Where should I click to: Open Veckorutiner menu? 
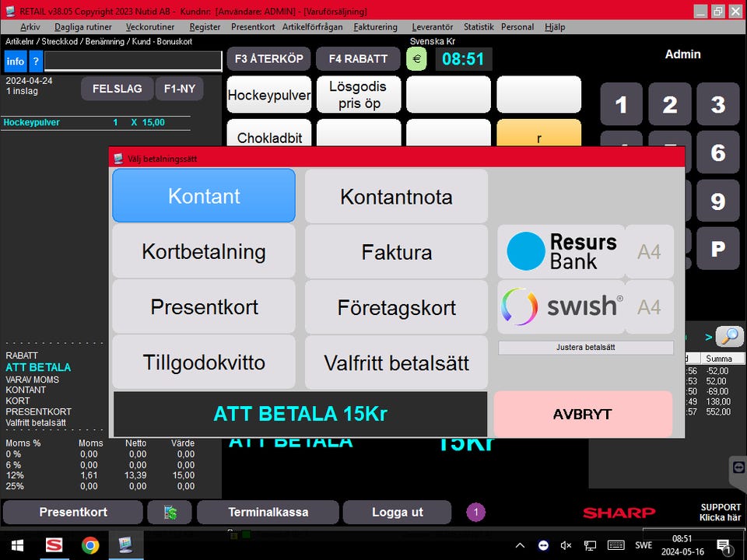(150, 27)
